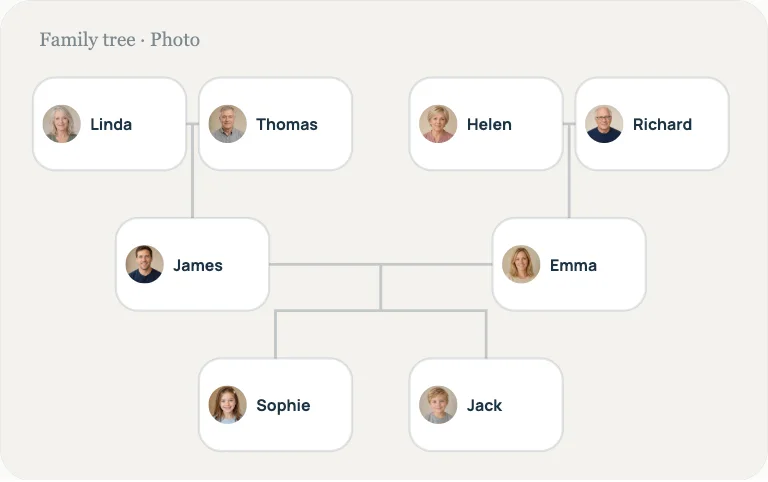768x482 pixels.
Task: Click the Family tree · Photo heading
Action: tap(120, 40)
